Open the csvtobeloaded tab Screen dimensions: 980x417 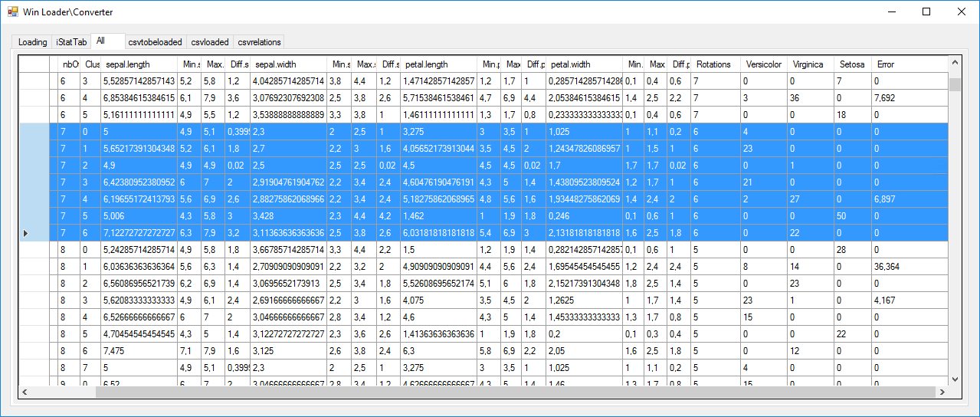[155, 42]
